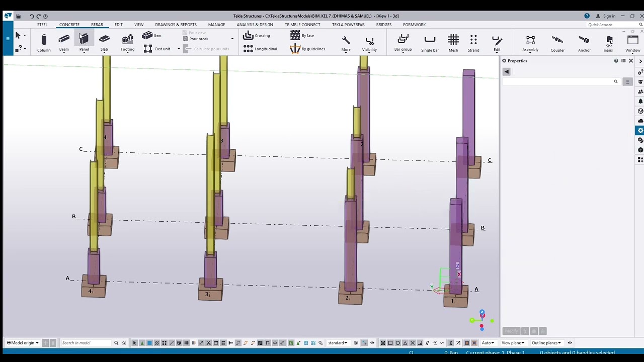Open the FORMWORK ribbon tab
644x362 pixels.
point(414,25)
